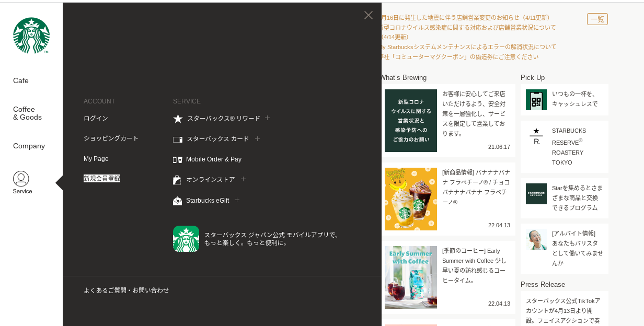Open the commuter mug coupon warning notice
Viewport: 644px width, 326px height.
pyautogui.click(x=460, y=57)
